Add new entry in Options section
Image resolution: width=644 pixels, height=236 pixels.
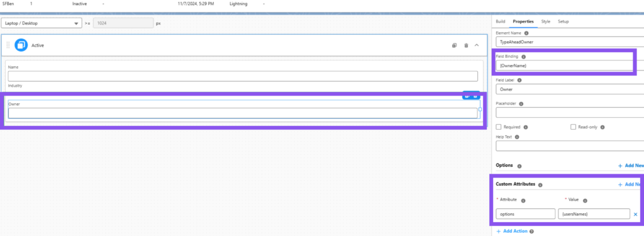[630, 166]
